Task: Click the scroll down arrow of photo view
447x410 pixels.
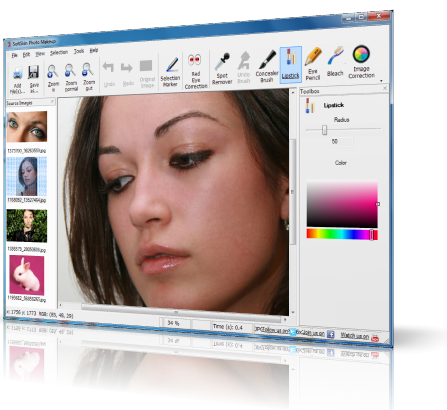Action: click(293, 312)
